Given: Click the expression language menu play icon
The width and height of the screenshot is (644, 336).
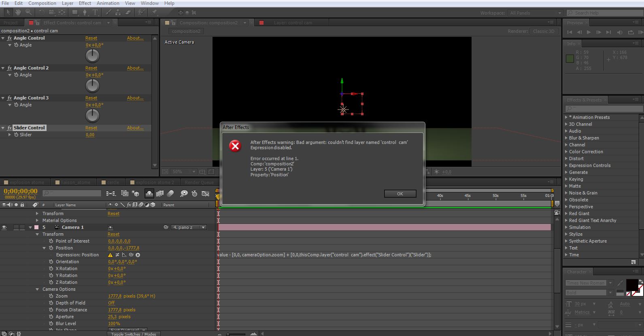Looking at the screenshot, I should pos(138,255).
